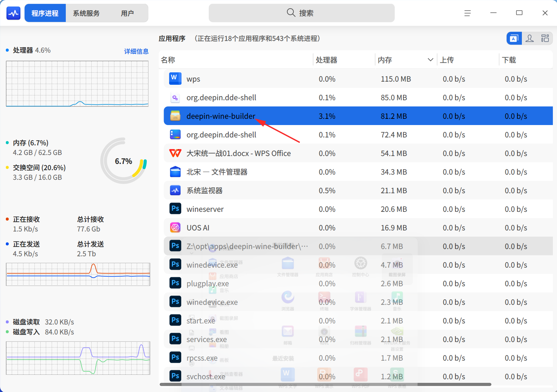Click the 搜索 search field
The height and width of the screenshot is (392, 557).
pyautogui.click(x=301, y=13)
